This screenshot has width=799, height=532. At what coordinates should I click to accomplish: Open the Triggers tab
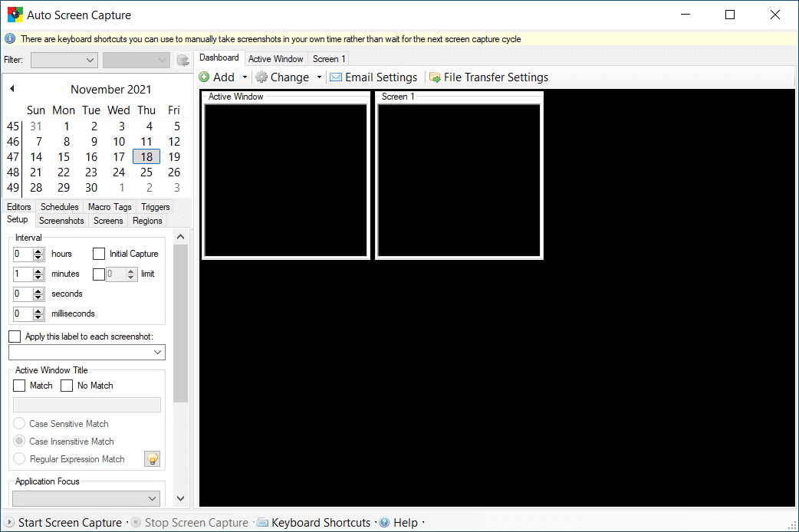click(156, 207)
